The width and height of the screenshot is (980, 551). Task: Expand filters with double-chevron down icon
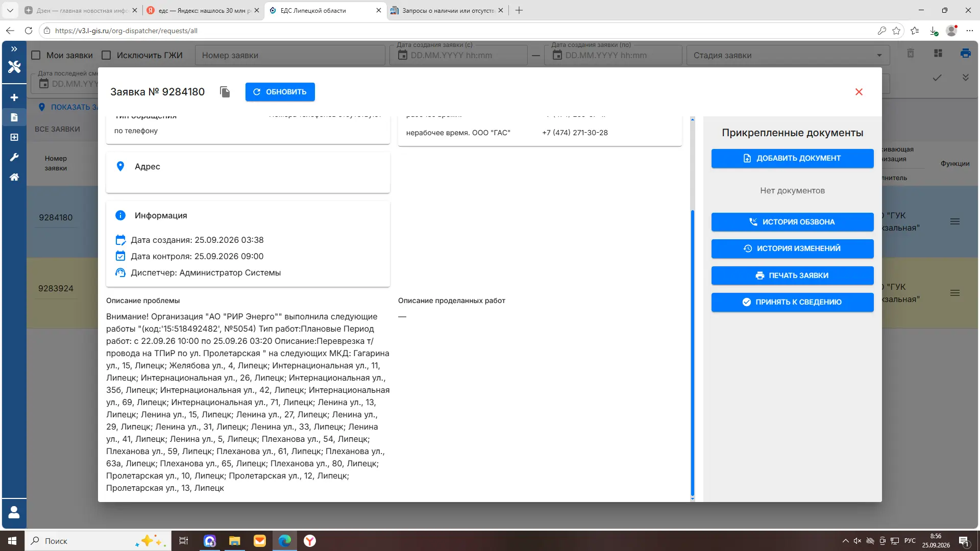click(x=965, y=78)
